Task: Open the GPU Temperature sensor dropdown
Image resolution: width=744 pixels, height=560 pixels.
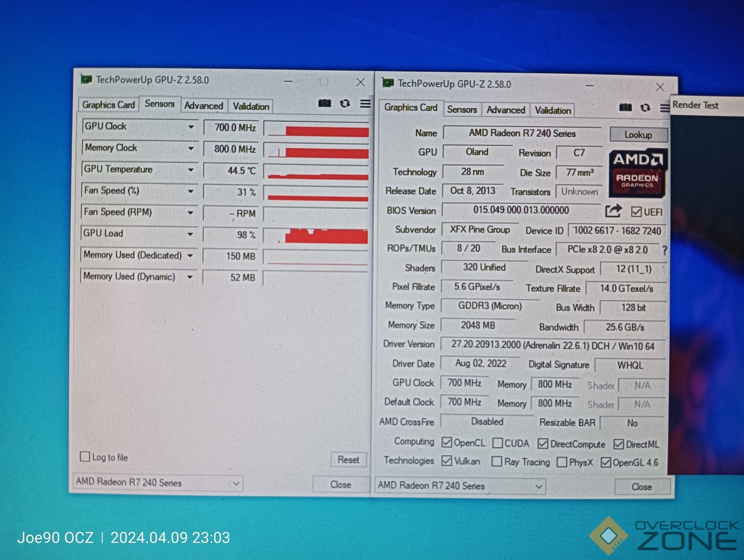Action: pos(191,170)
